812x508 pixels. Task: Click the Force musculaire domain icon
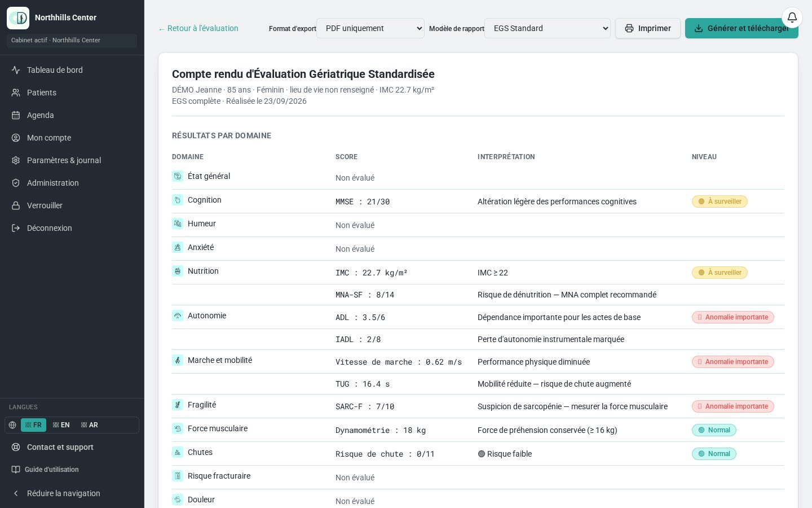[x=178, y=428]
